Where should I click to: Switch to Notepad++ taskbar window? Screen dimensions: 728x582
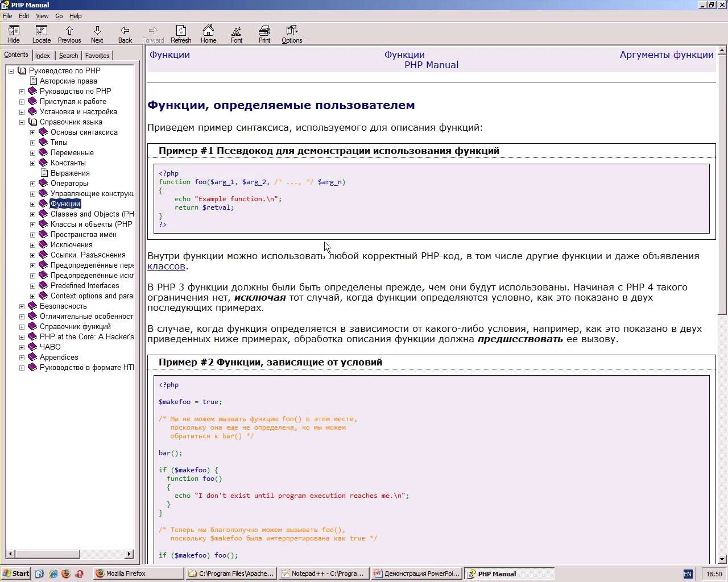pyautogui.click(x=324, y=573)
